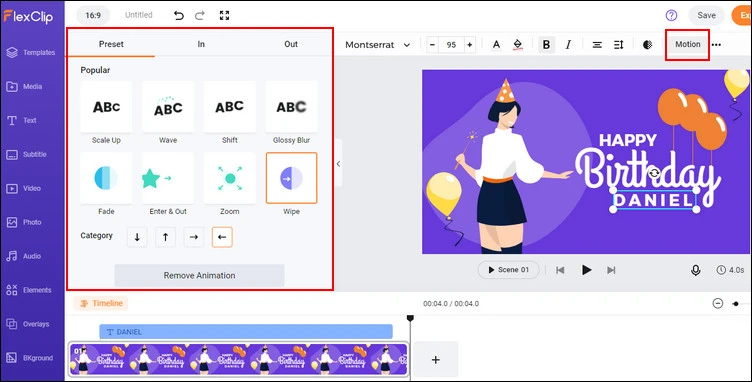The image size is (752, 382).
Task: Choose the right arrow wipe direction
Action: coord(194,237)
